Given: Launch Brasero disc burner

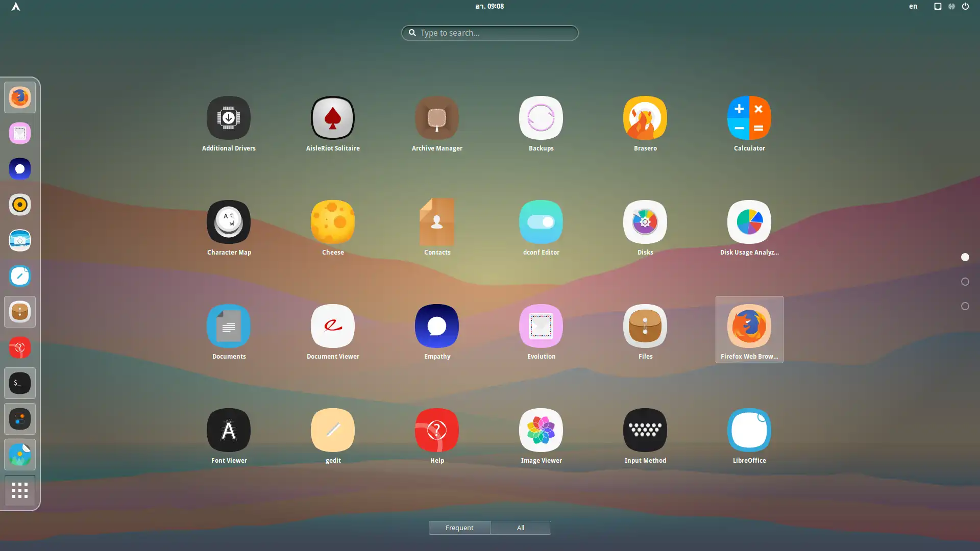Looking at the screenshot, I should tap(646, 118).
